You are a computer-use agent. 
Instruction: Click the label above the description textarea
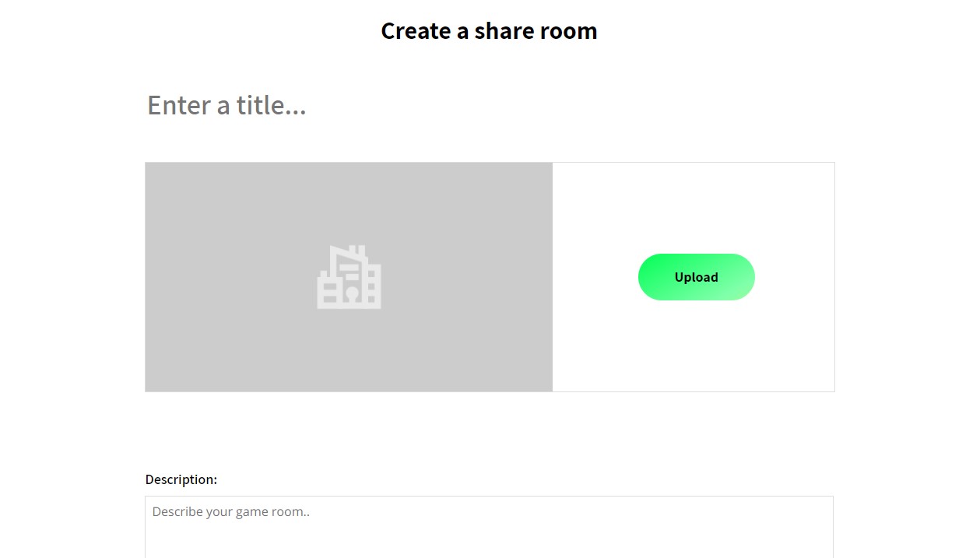click(181, 479)
